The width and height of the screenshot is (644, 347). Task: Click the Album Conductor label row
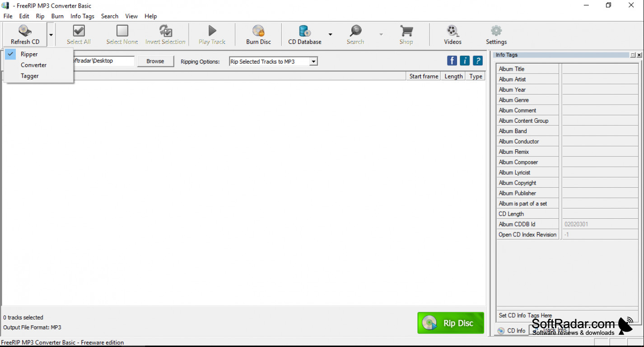pyautogui.click(x=527, y=142)
